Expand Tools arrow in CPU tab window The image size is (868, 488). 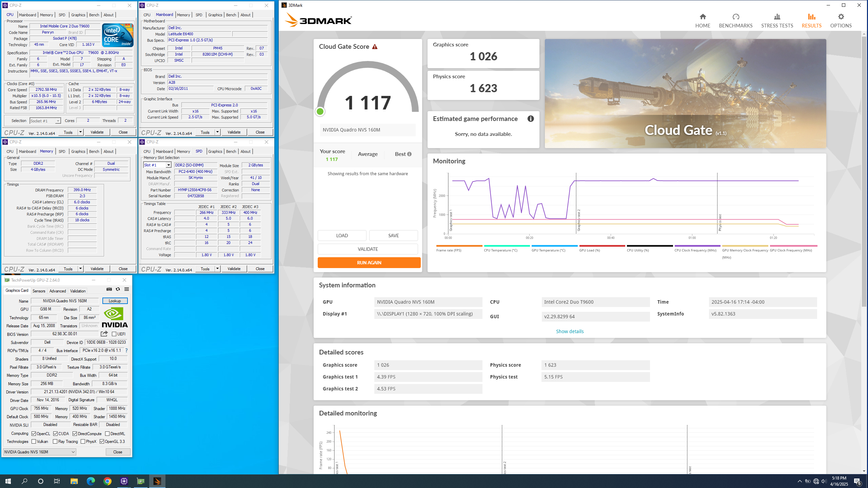pyautogui.click(x=80, y=132)
